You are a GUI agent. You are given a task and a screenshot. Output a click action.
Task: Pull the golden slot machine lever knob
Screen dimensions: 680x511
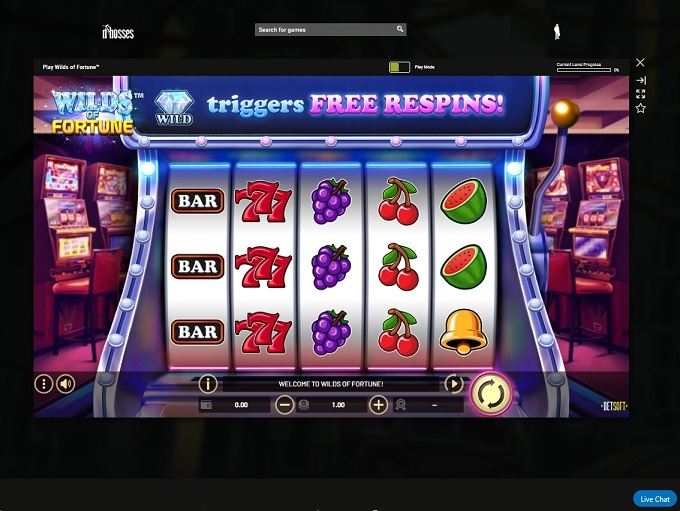point(565,113)
